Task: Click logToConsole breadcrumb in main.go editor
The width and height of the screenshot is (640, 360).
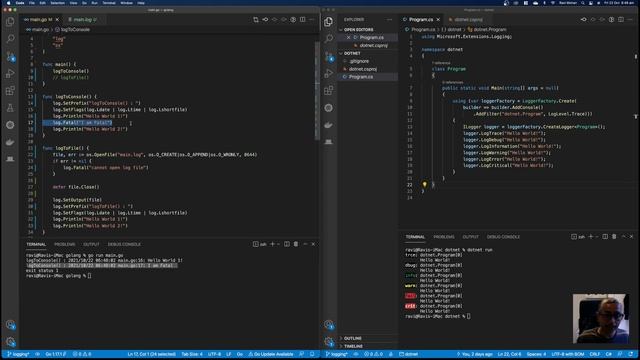Action: tap(73, 29)
